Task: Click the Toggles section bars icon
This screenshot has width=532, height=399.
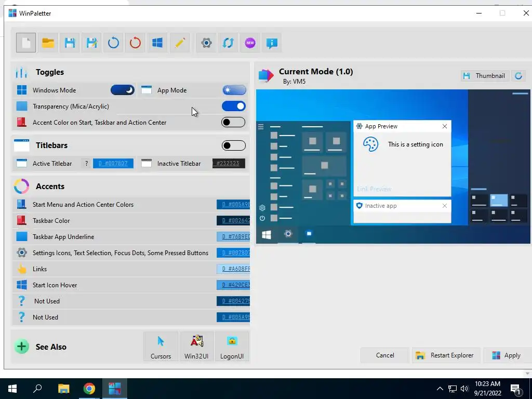Action: pyautogui.click(x=21, y=72)
